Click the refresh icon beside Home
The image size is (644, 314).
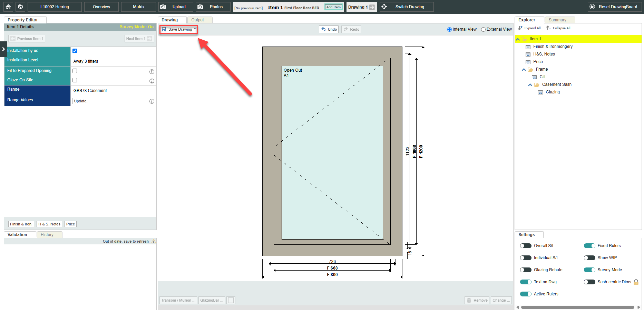[20, 7]
